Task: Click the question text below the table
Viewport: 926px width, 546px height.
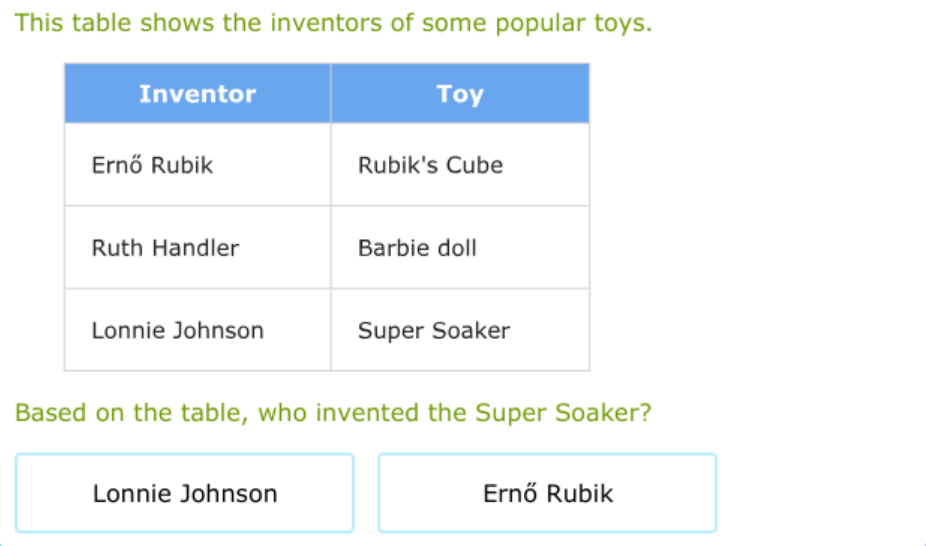Action: point(333,413)
